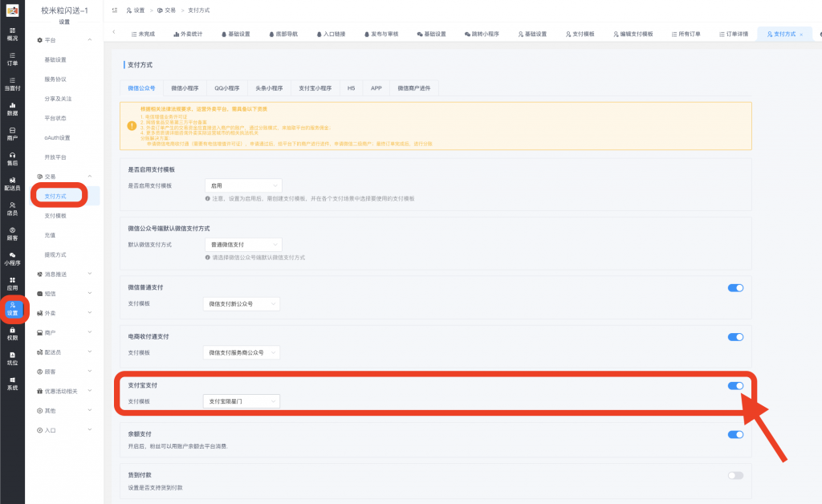This screenshot has width=822, height=504.
Task: Open the 配送员 delivery staff icon
Action: 12,183
